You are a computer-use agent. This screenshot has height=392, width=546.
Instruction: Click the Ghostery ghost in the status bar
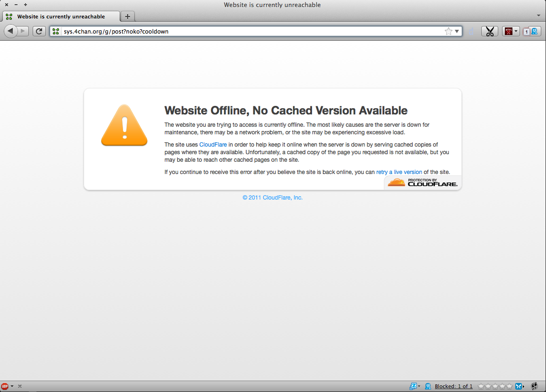tap(428, 386)
